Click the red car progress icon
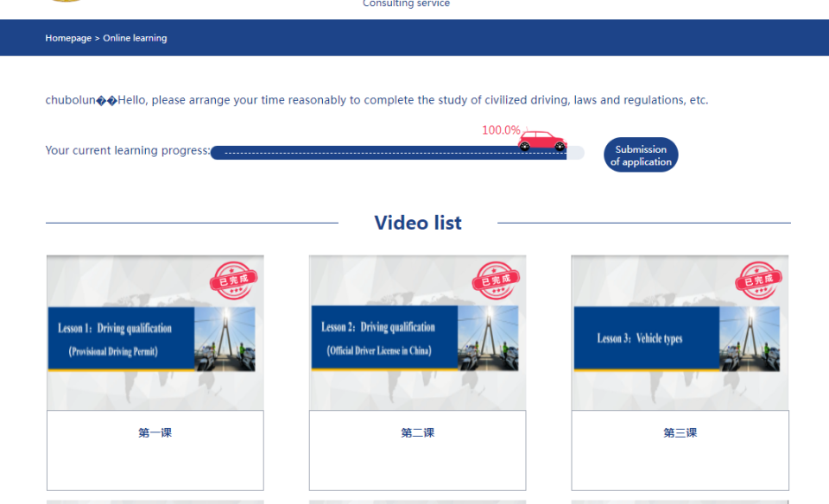The width and height of the screenshot is (829, 504). tap(542, 141)
